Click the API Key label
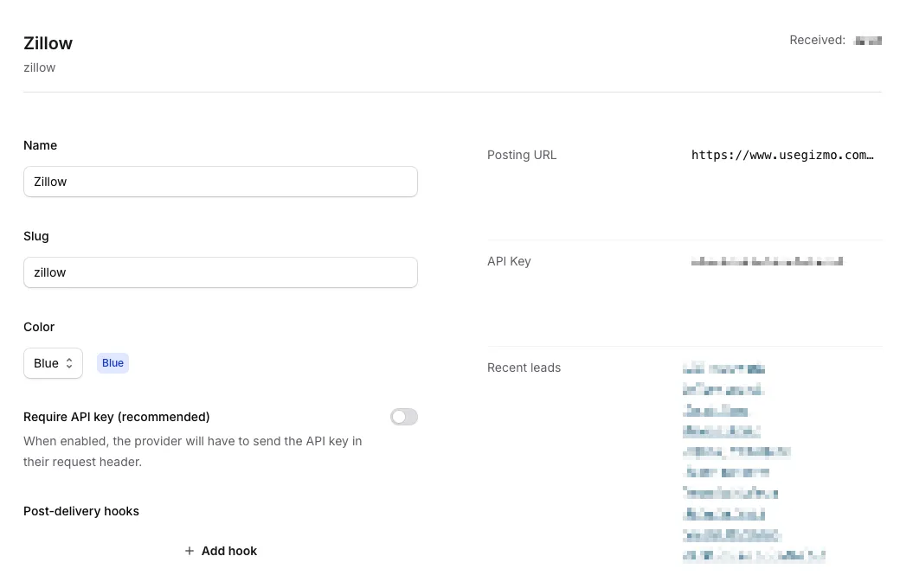Screen dimensions: 900x588 tap(509, 261)
